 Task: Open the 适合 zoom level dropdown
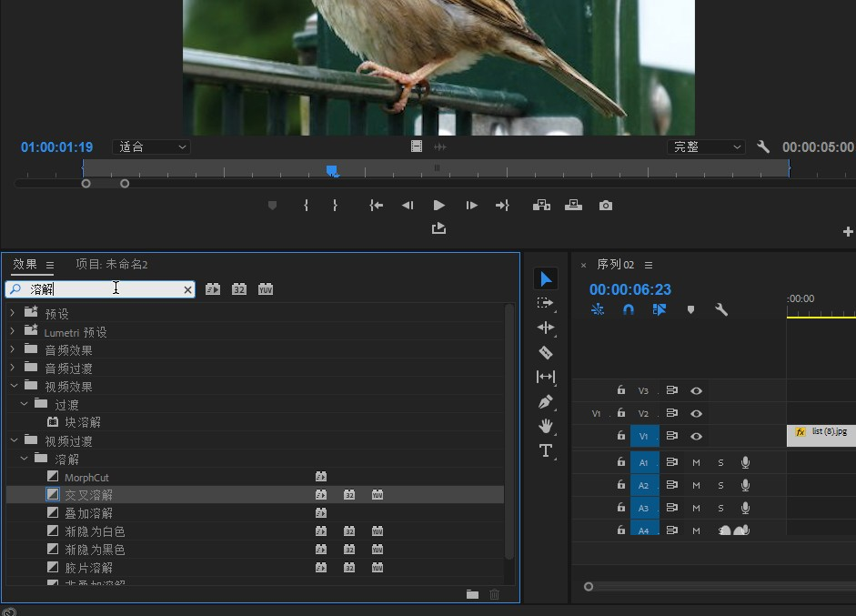pos(151,146)
